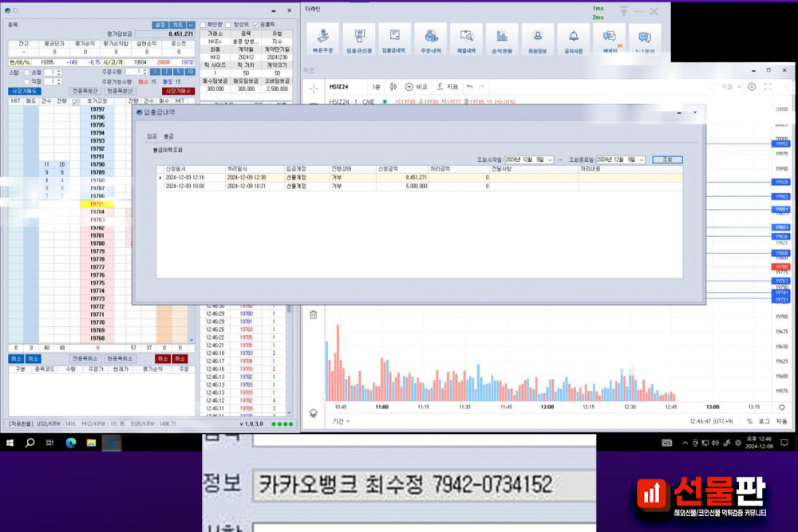Check the 손절 stop-loss checkbox
The height and width of the screenshot is (532, 798).
click(x=26, y=72)
